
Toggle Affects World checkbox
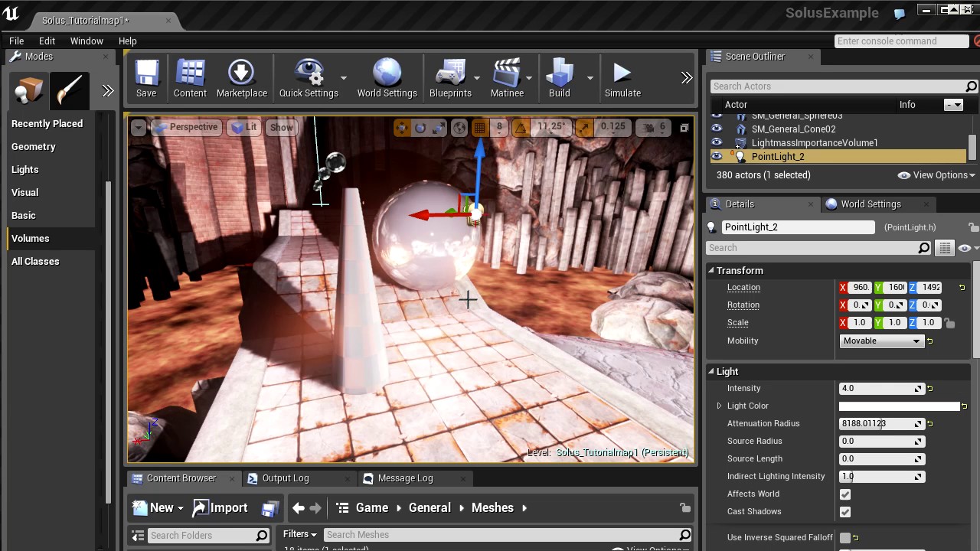[x=845, y=494]
